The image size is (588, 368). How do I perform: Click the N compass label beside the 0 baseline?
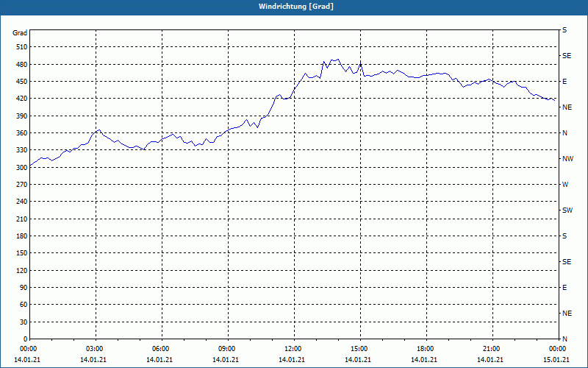click(x=565, y=339)
